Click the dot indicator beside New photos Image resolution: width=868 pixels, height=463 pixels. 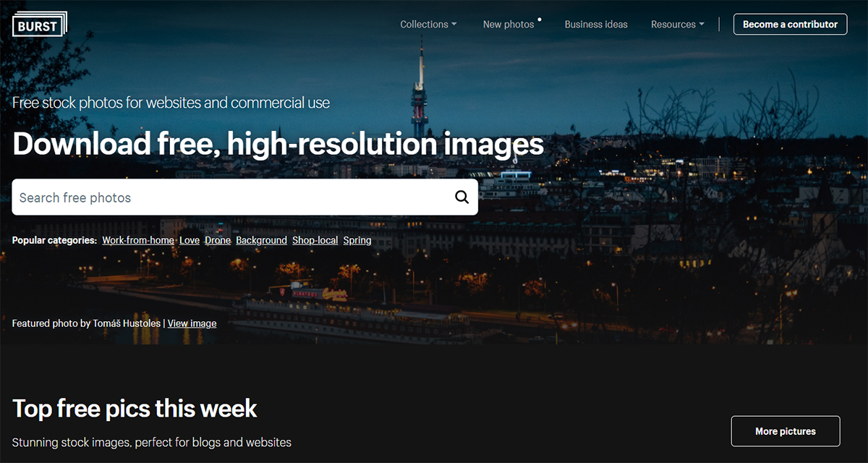(x=540, y=20)
